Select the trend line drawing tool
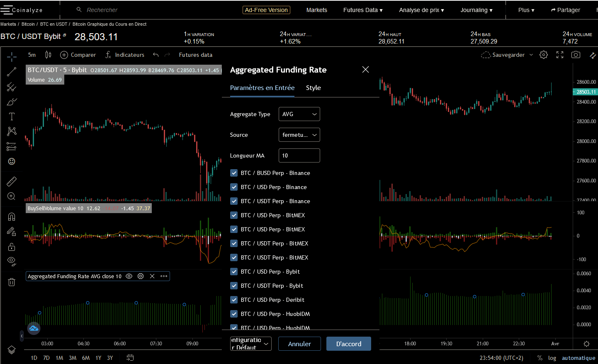 (12, 72)
